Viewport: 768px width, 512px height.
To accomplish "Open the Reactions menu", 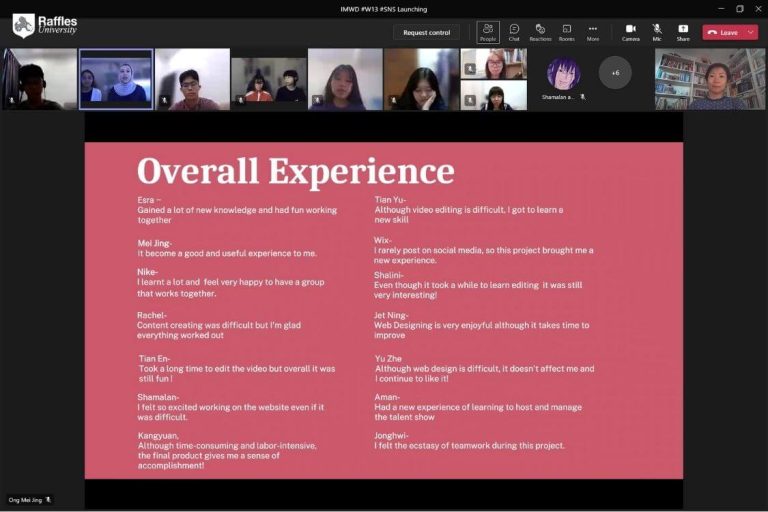I will [x=540, y=32].
